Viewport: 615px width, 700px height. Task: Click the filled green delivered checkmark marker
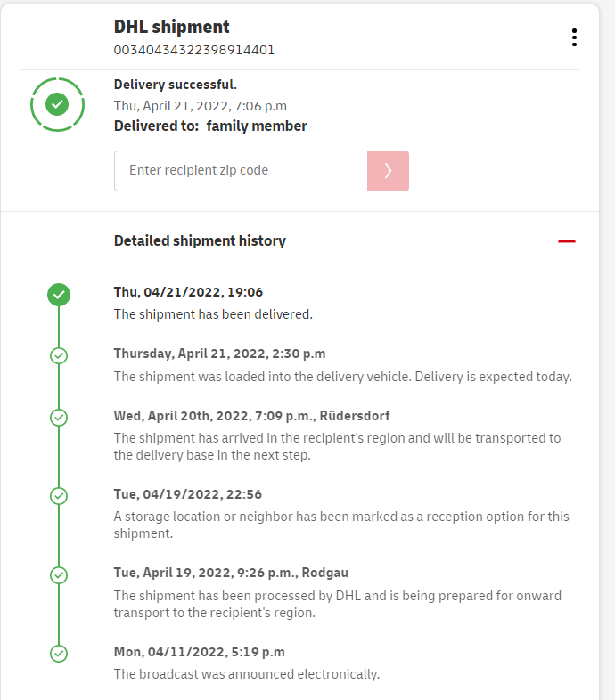coord(59,294)
